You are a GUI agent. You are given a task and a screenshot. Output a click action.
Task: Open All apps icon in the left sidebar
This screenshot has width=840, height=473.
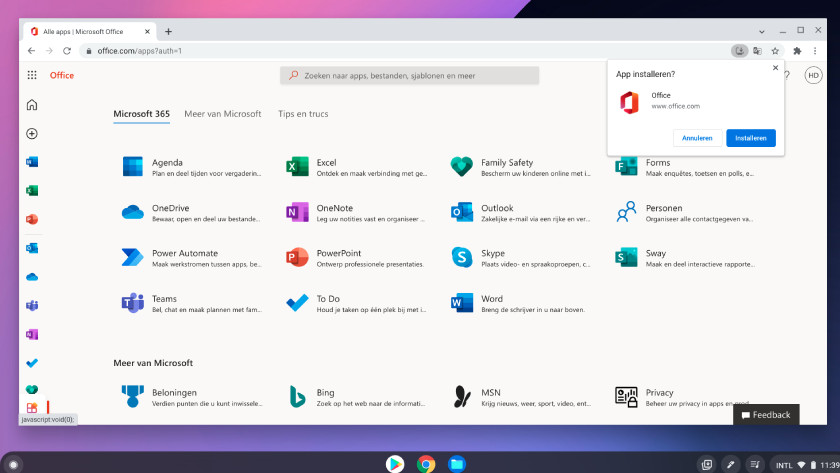coord(32,408)
